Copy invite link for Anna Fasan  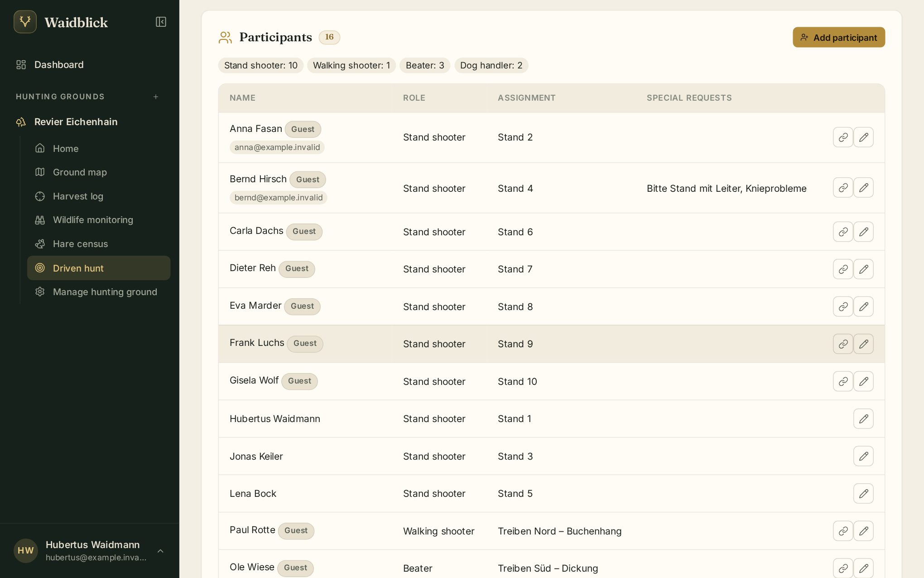(843, 137)
